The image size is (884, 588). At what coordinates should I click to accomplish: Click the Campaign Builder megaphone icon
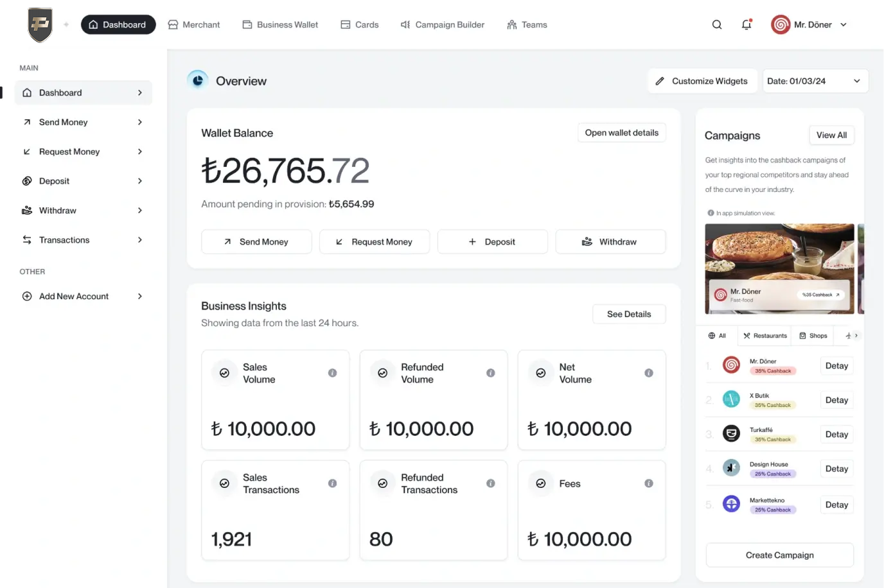coord(405,24)
